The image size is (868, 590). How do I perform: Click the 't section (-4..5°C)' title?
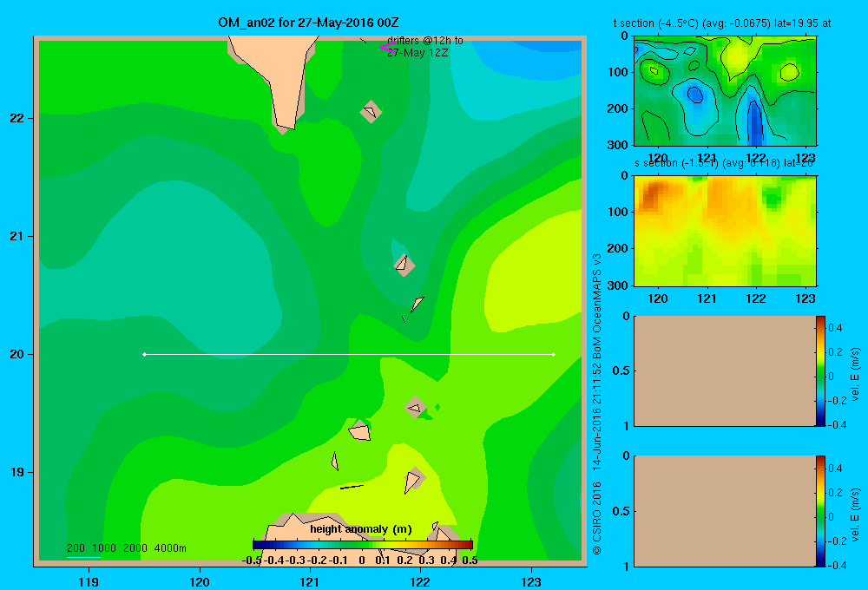[x=656, y=23]
